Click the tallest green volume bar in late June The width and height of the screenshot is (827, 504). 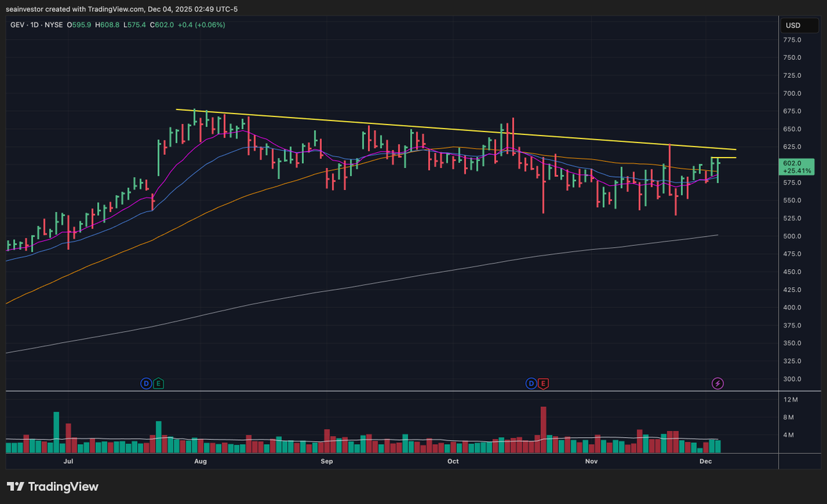coord(57,432)
